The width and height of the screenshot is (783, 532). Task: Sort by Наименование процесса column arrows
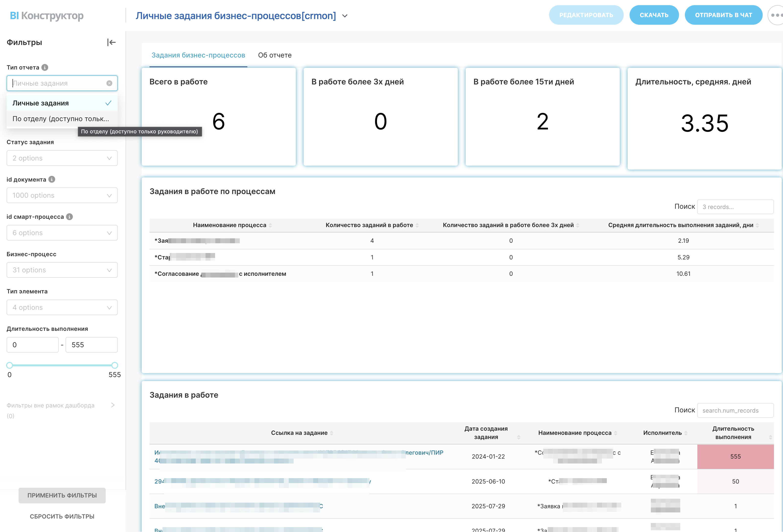[x=270, y=225]
